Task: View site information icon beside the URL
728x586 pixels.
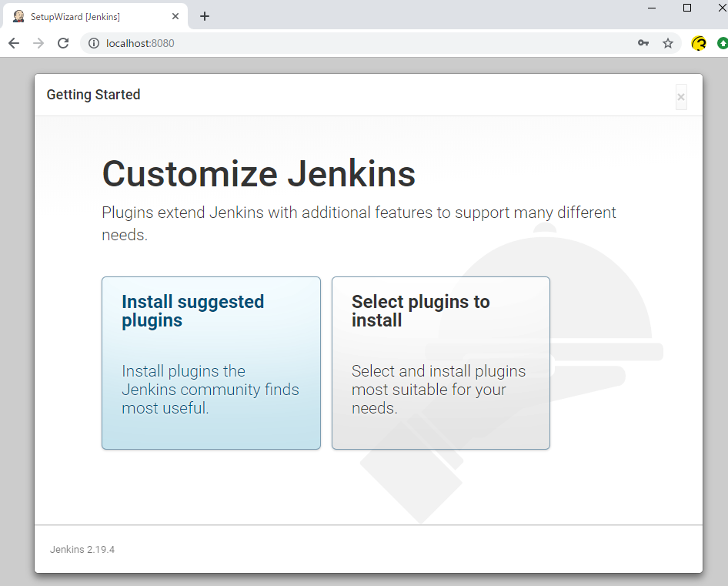Action: click(94, 43)
